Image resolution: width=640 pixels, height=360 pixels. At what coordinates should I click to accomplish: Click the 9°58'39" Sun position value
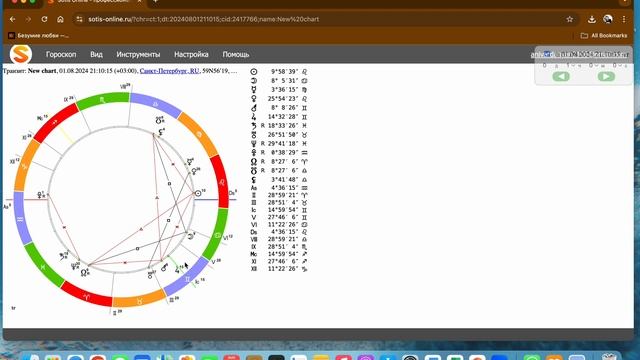284,71
